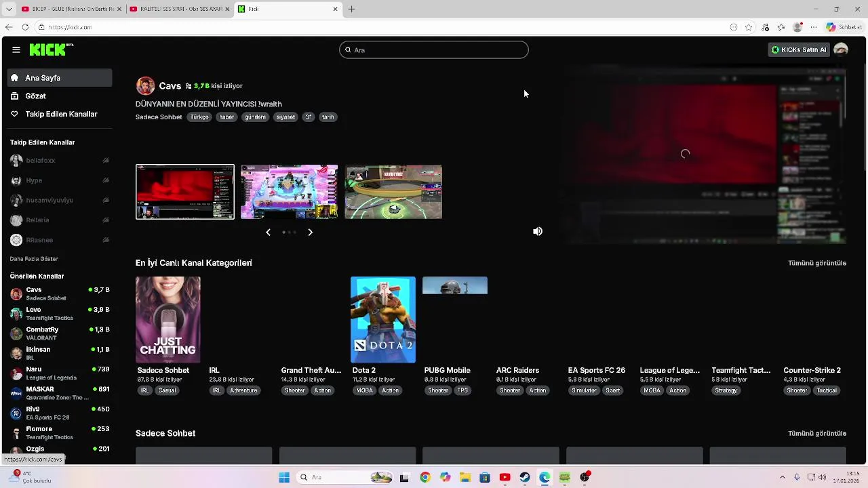Screen dimensions: 868x488
Task: Switch to the first YouTube browser tab
Action: point(71,9)
